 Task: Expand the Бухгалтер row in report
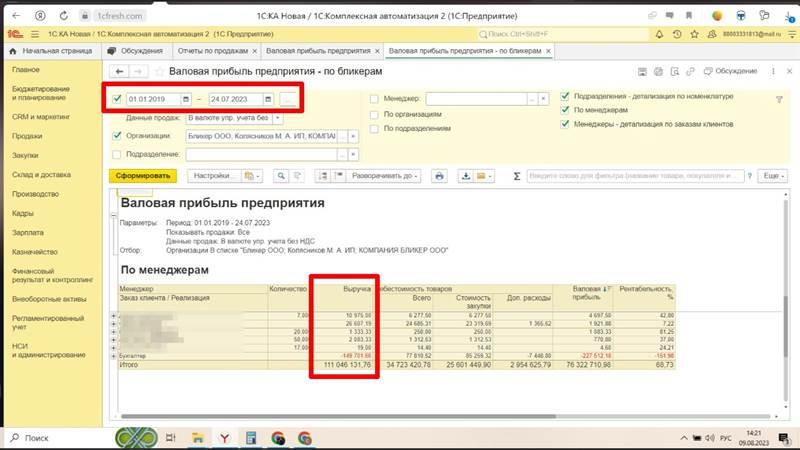113,353
